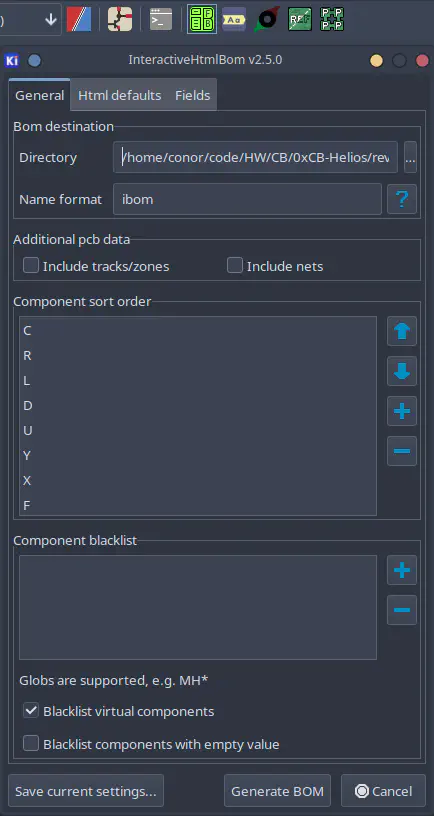This screenshot has height=816, width=434.
Task: Click the Name format input field
Action: 247,199
